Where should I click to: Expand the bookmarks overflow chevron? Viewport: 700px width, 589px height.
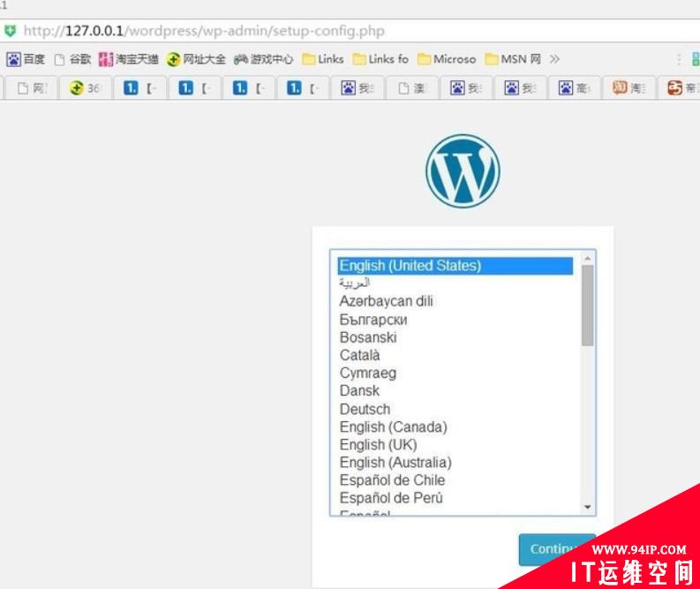click(554, 59)
